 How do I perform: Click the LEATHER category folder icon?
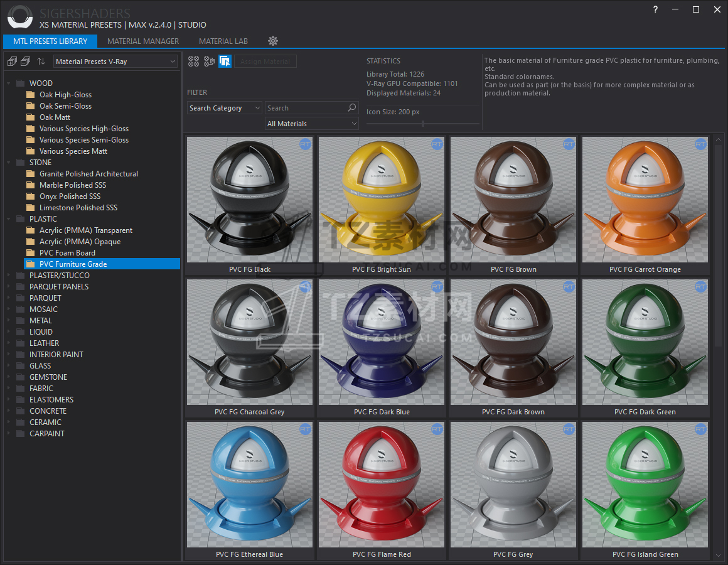tap(21, 343)
